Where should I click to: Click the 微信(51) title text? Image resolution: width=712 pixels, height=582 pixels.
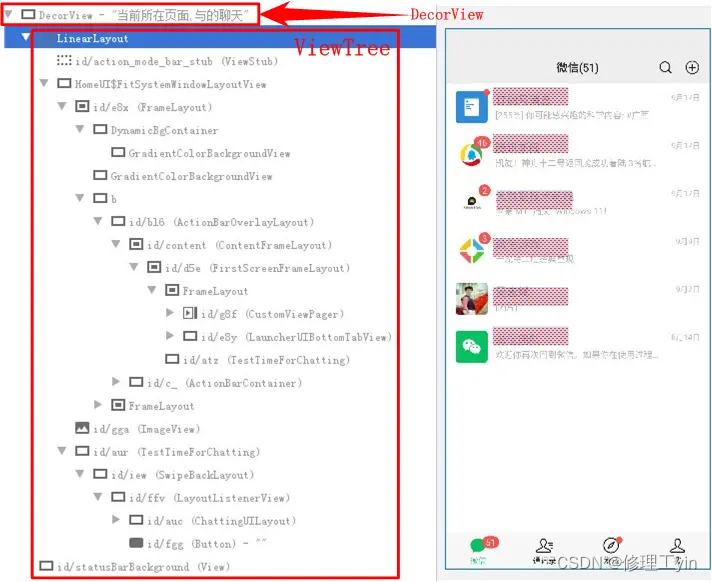[x=577, y=68]
